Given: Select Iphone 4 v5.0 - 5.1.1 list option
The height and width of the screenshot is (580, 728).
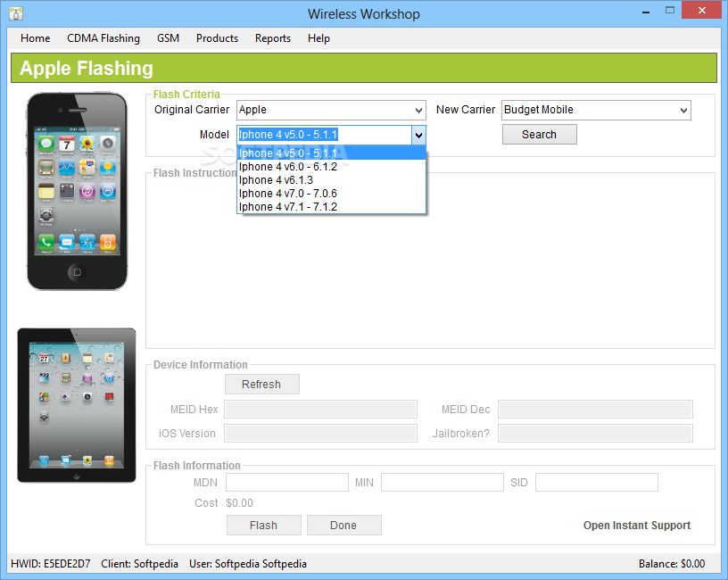Looking at the screenshot, I should pyautogui.click(x=332, y=153).
